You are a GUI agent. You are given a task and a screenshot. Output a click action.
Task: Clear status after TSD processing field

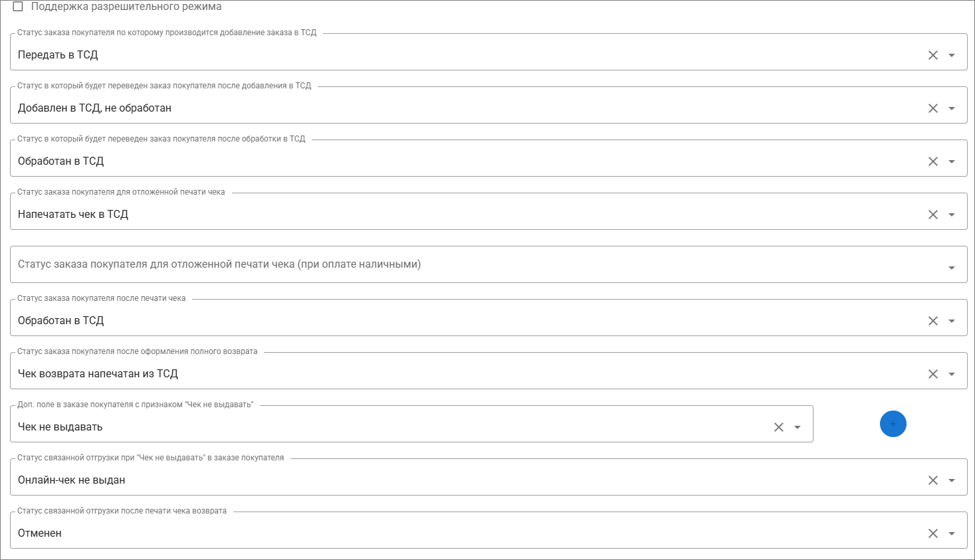933,161
